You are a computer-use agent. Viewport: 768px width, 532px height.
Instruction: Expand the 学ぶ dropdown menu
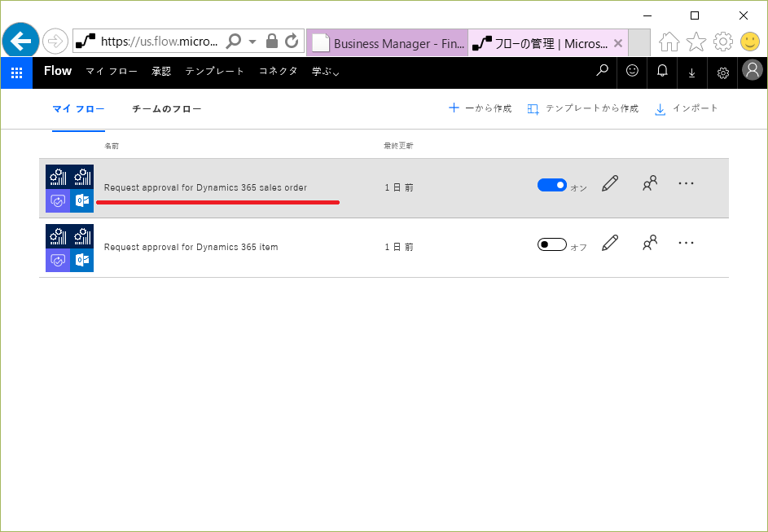point(325,72)
